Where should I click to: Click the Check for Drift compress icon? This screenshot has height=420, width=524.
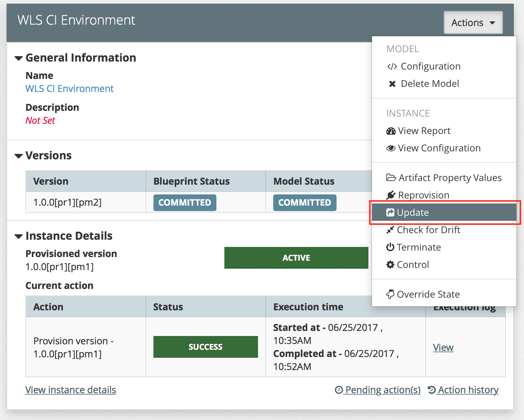coord(390,230)
